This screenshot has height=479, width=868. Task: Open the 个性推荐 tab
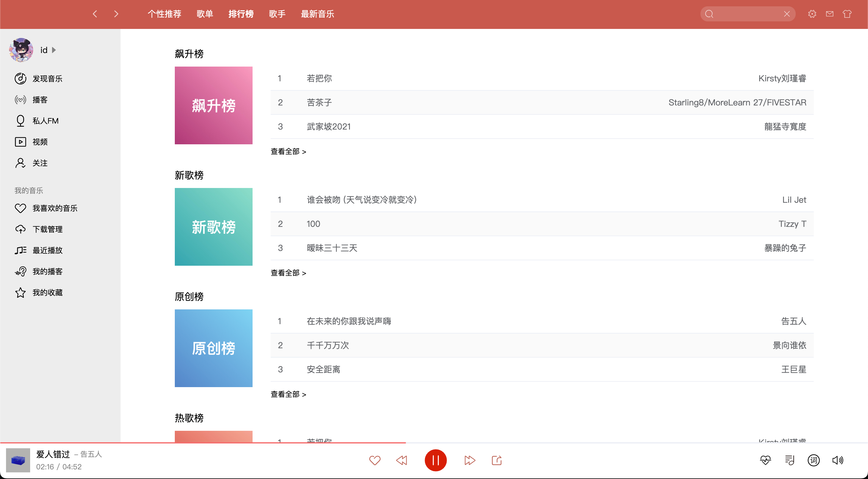point(165,14)
